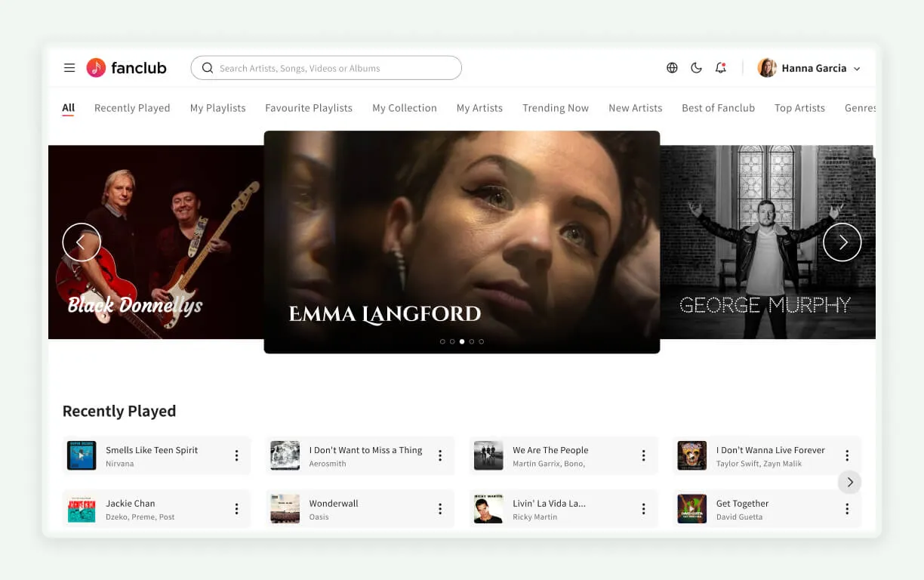Open the notifications bell
The width and height of the screenshot is (924, 580).
tap(720, 67)
